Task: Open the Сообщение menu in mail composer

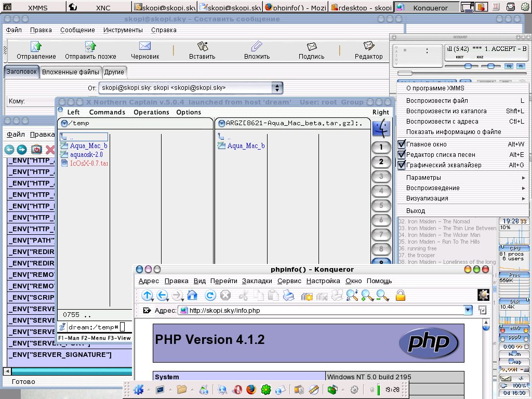Action: coord(78,30)
